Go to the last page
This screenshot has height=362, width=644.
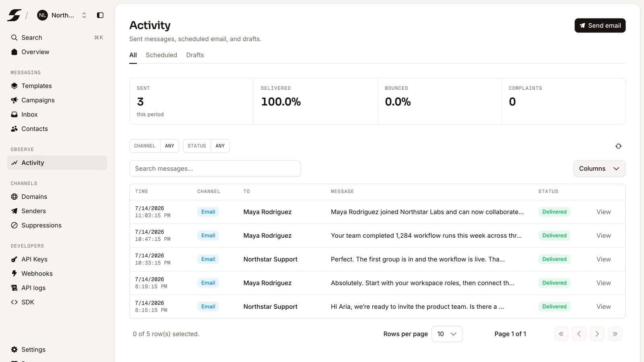tap(615, 334)
